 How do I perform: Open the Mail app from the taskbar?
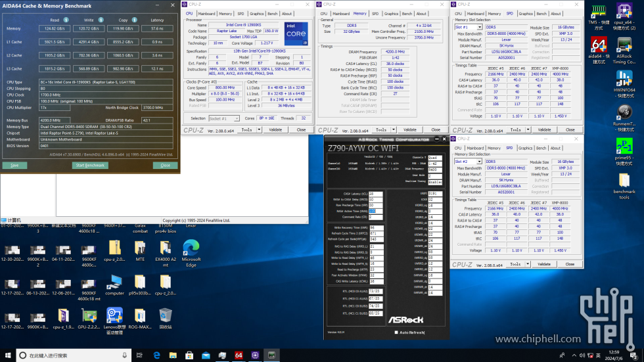pyautogui.click(x=206, y=355)
